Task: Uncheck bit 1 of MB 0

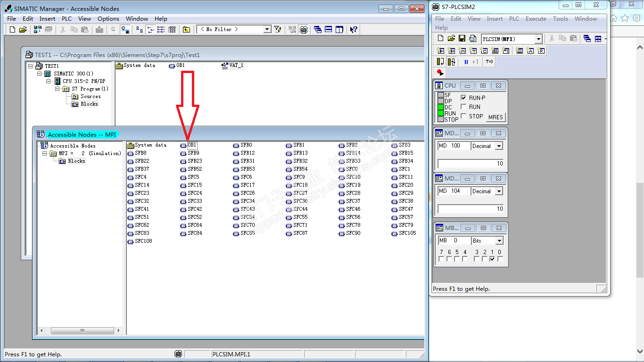Action: point(492,259)
